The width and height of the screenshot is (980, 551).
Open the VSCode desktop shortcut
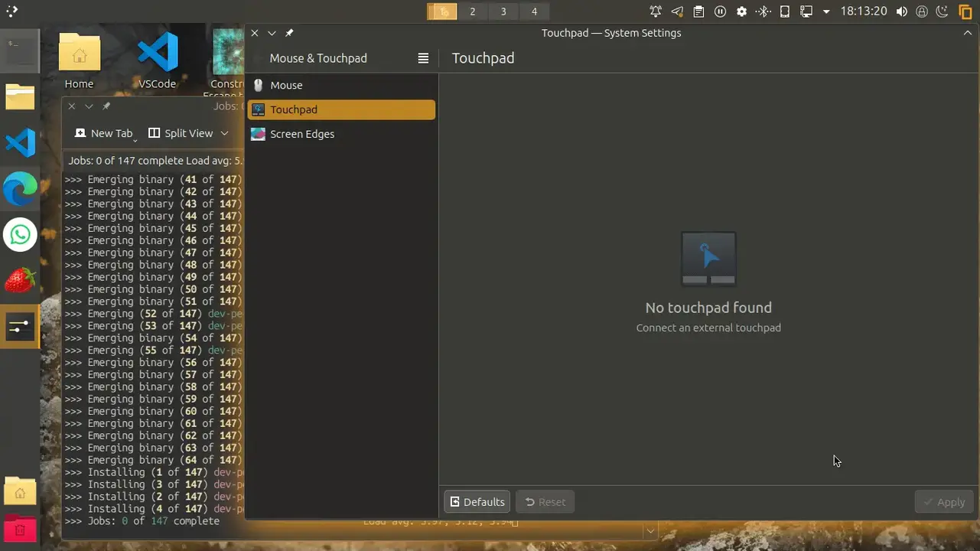pos(157,61)
